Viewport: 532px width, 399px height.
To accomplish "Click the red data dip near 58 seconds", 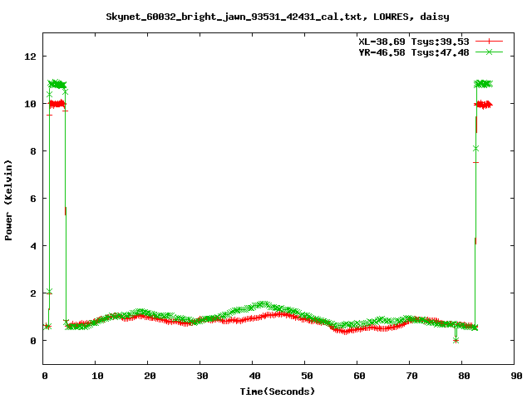I will (345, 331).
